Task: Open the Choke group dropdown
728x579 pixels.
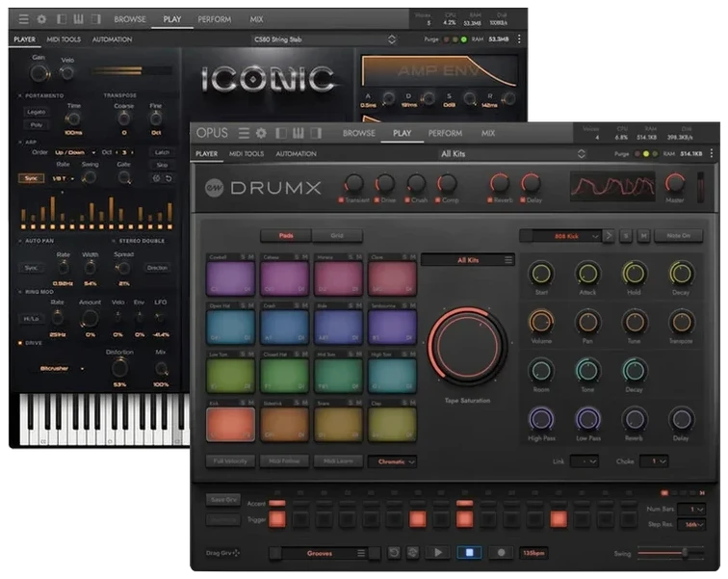Action: (654, 461)
